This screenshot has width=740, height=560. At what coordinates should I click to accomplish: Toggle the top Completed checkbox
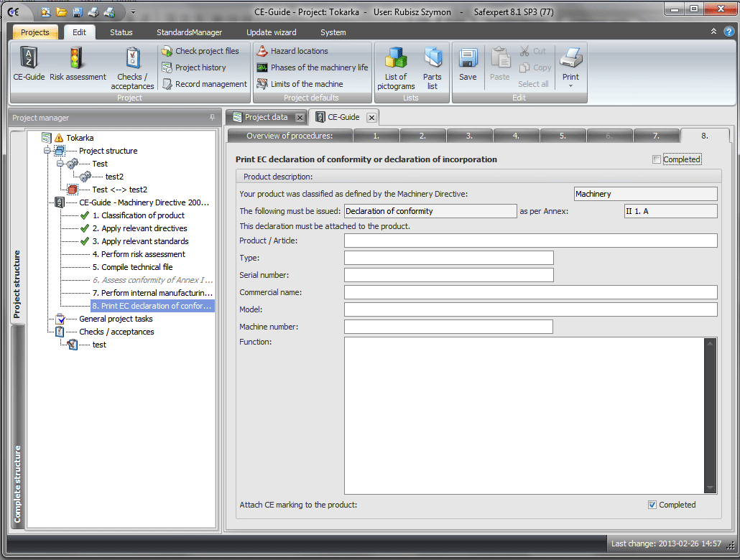[x=657, y=159]
